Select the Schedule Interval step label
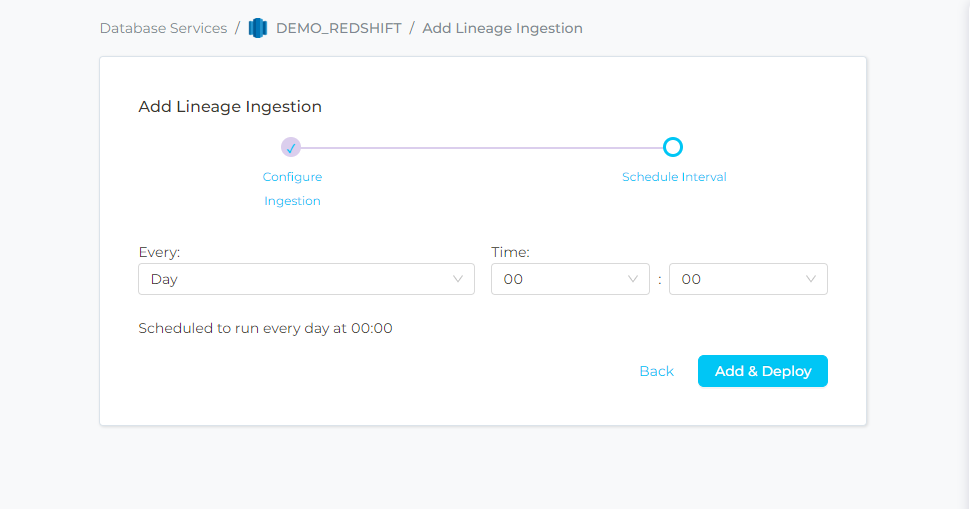The width and height of the screenshot is (970, 509). point(674,177)
